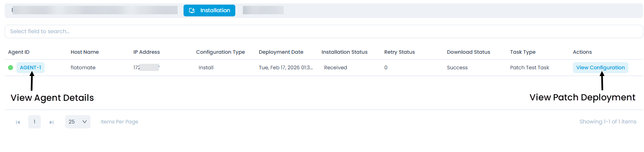Image resolution: width=644 pixels, height=152 pixels.
Task: Click the Install configuration type cell
Action: tap(206, 68)
